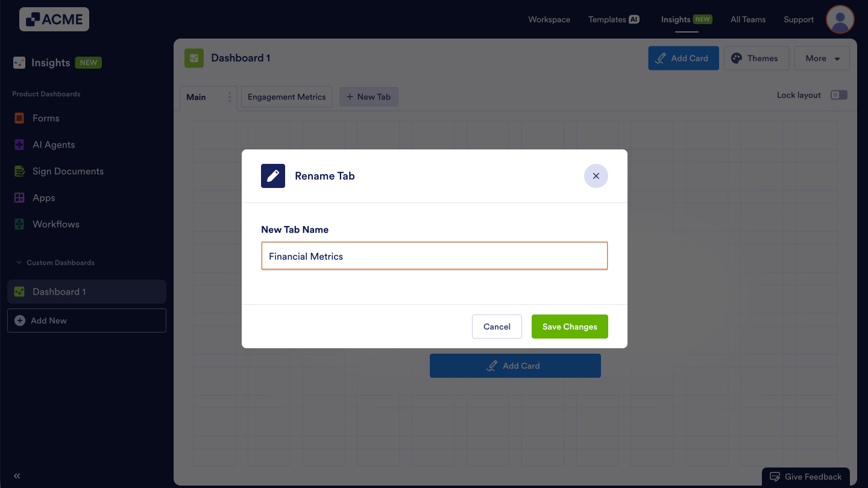Open the Main tab options menu
The height and width of the screenshot is (488, 868).
pos(228,96)
